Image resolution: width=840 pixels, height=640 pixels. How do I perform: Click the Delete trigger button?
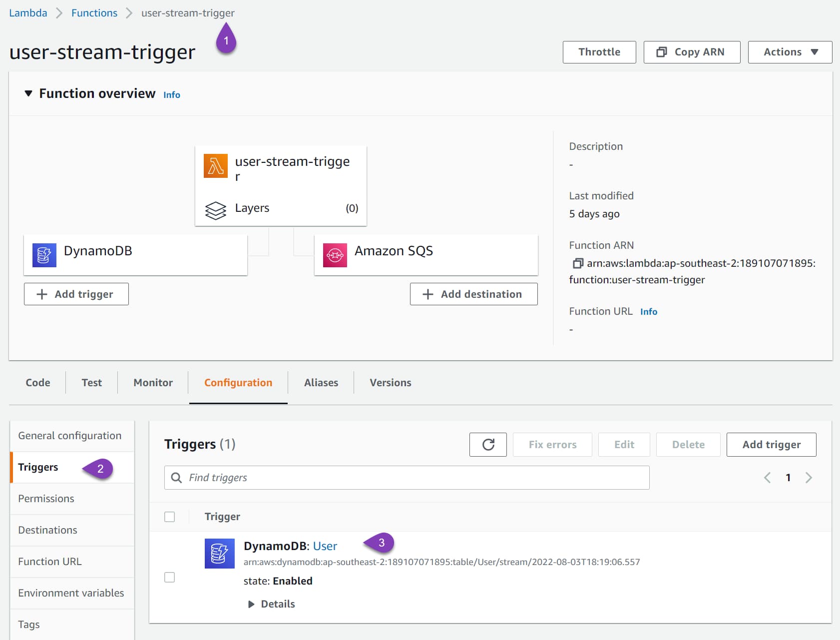688,445
